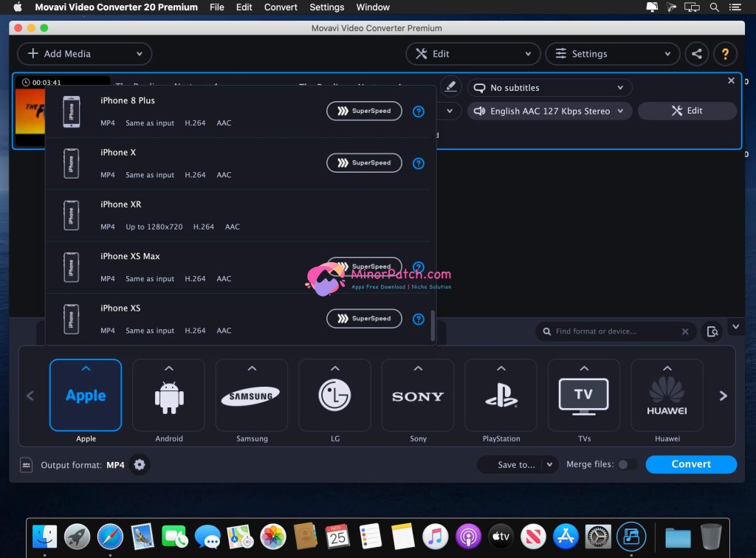Select the LG device category
756x558 pixels.
coord(334,396)
